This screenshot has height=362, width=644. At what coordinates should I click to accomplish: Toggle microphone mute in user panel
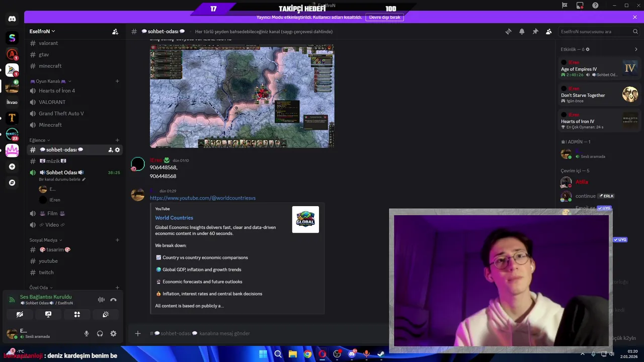tap(87, 333)
